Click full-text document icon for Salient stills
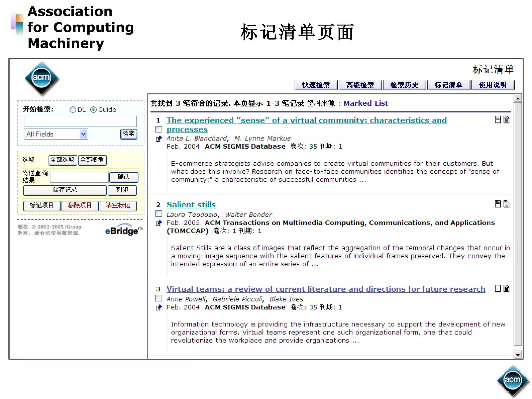 click(506, 204)
